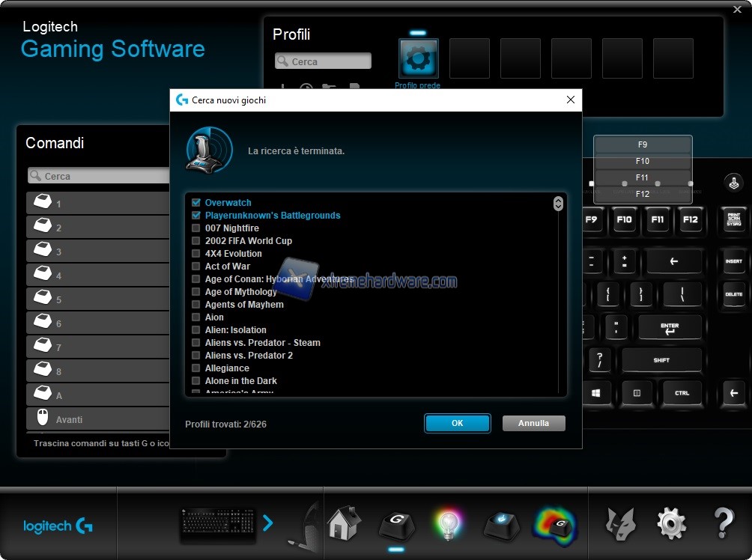Select the G-key customization icon
Screen dimensions: 752x560
click(396, 523)
